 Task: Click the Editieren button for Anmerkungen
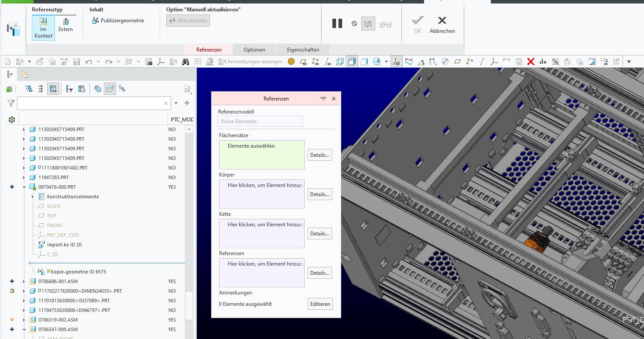[x=320, y=304]
